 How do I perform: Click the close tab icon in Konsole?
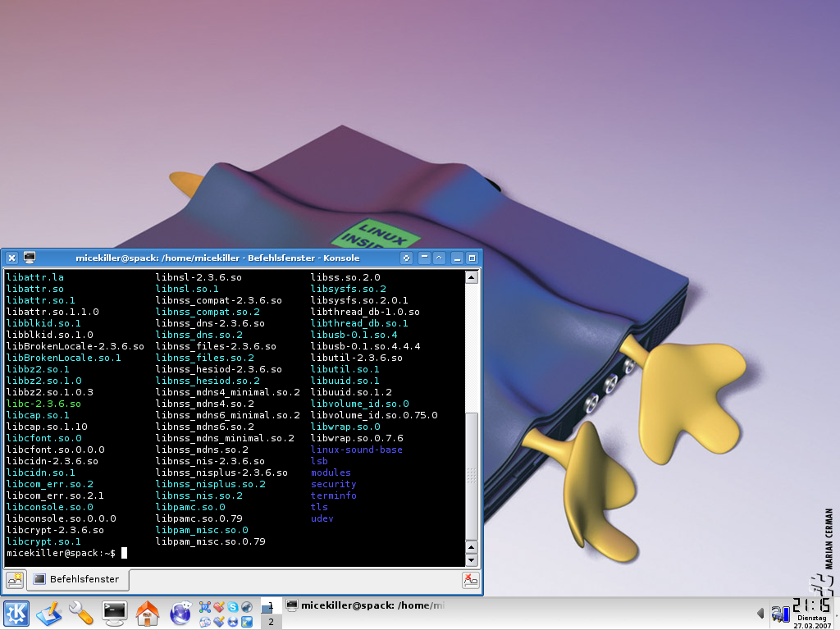(x=470, y=580)
